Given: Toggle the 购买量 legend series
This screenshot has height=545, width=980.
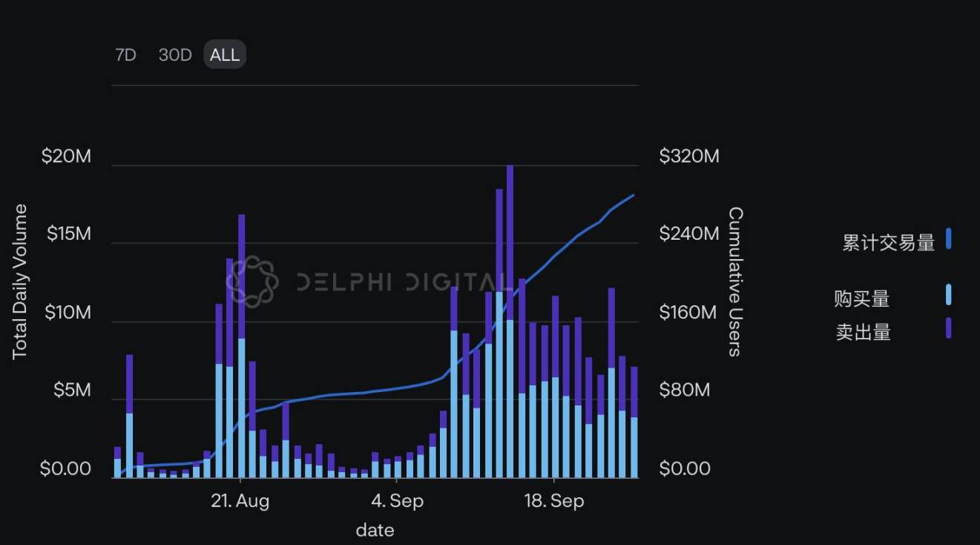Looking at the screenshot, I should (x=861, y=298).
